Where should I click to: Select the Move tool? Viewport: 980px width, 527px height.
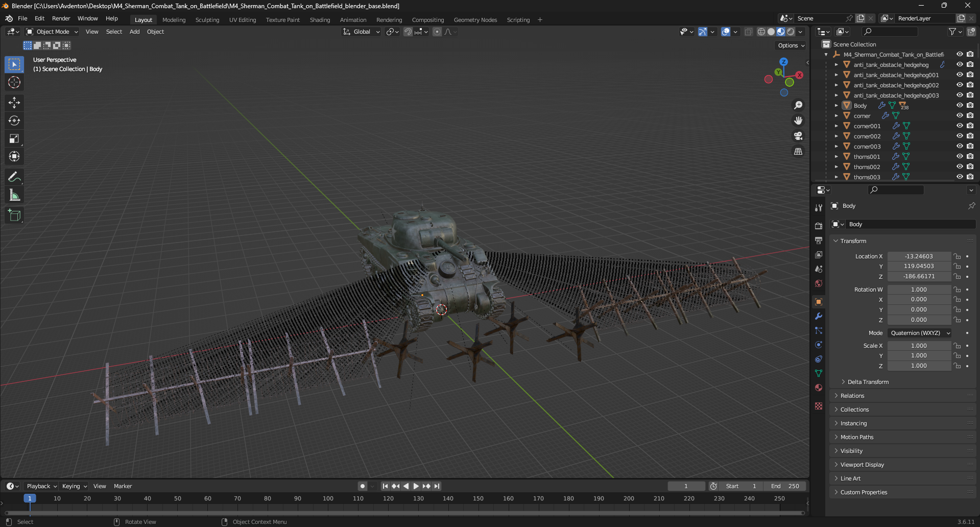(x=14, y=103)
